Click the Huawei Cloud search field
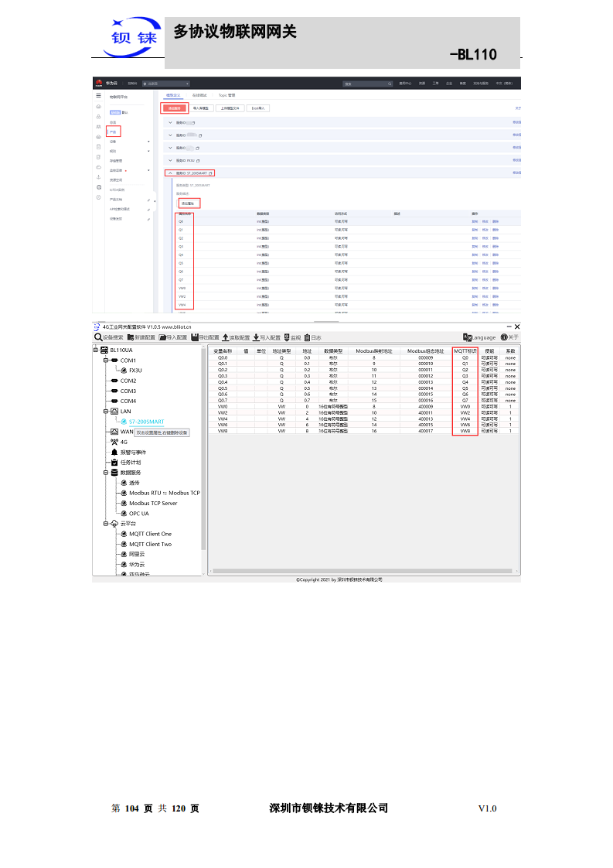The height and width of the screenshot is (868, 613). point(368,84)
